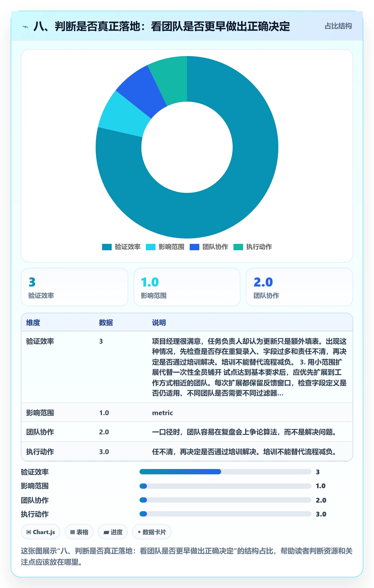Toggle 团队协作 legend item in chart
Viewport: 374px width, 588px height.
209,247
